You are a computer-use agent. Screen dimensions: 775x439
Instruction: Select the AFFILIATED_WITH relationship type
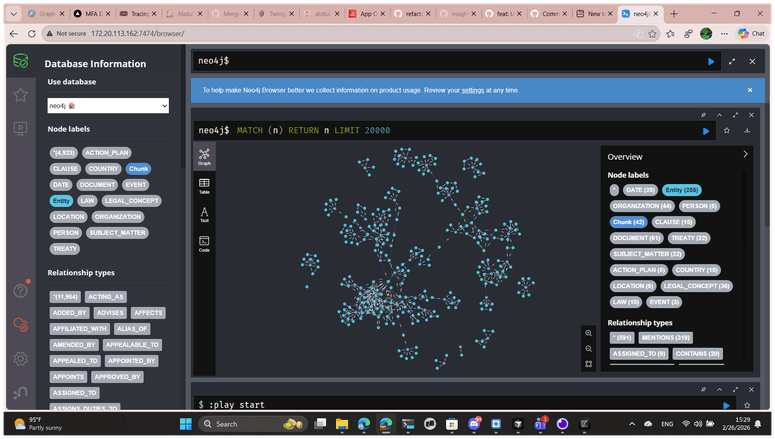tap(80, 329)
